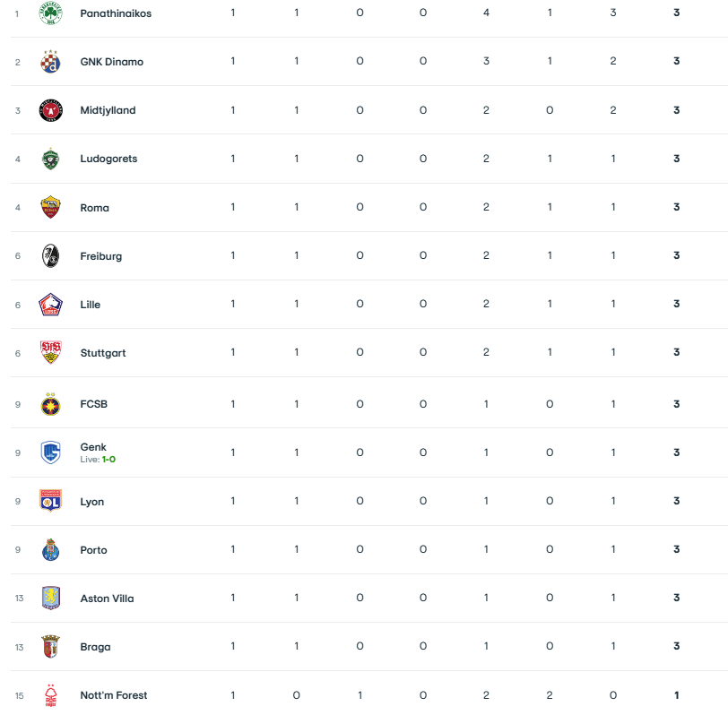Click the Stuttgart club crest
Viewport: 728px width, 715px height.
pos(50,353)
